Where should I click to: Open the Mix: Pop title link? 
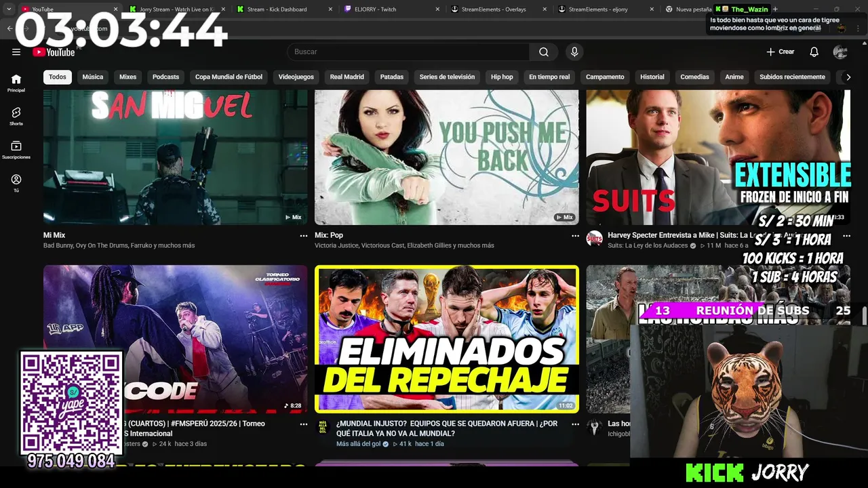coord(329,235)
